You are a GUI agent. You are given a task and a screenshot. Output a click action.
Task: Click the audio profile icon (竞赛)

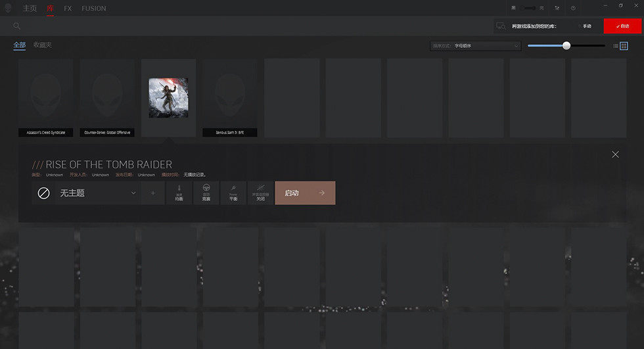point(206,193)
